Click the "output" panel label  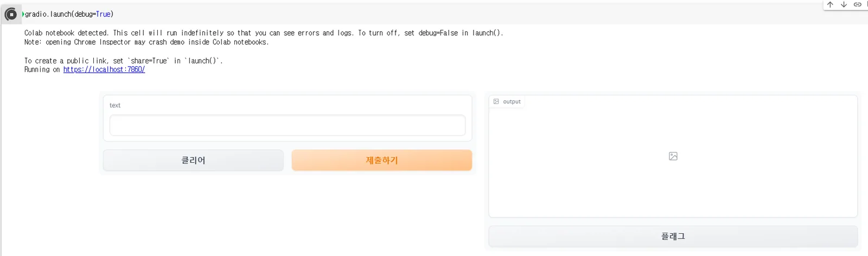(512, 101)
